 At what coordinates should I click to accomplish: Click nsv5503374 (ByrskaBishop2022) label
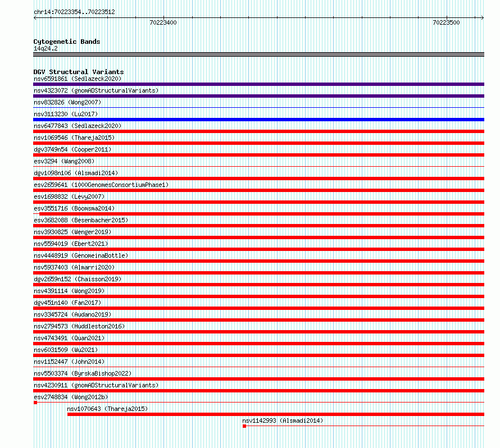83,373
